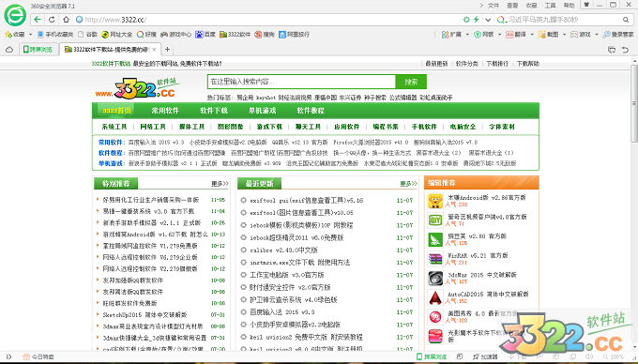Close the 3322软件下载站 tab
This screenshot has height=364, width=638.
click(154, 50)
